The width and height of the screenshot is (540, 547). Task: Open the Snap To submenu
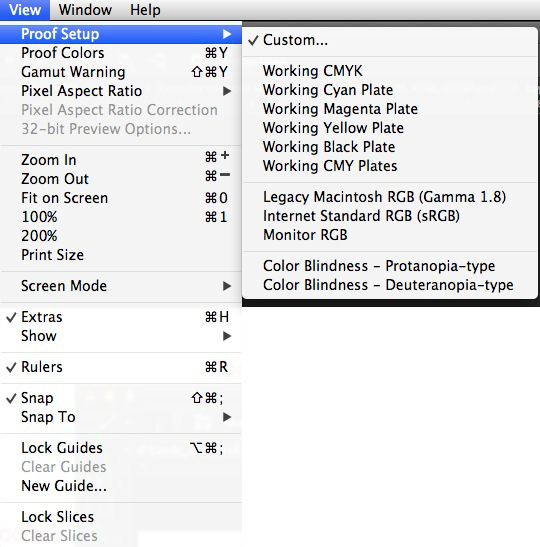tap(121, 417)
